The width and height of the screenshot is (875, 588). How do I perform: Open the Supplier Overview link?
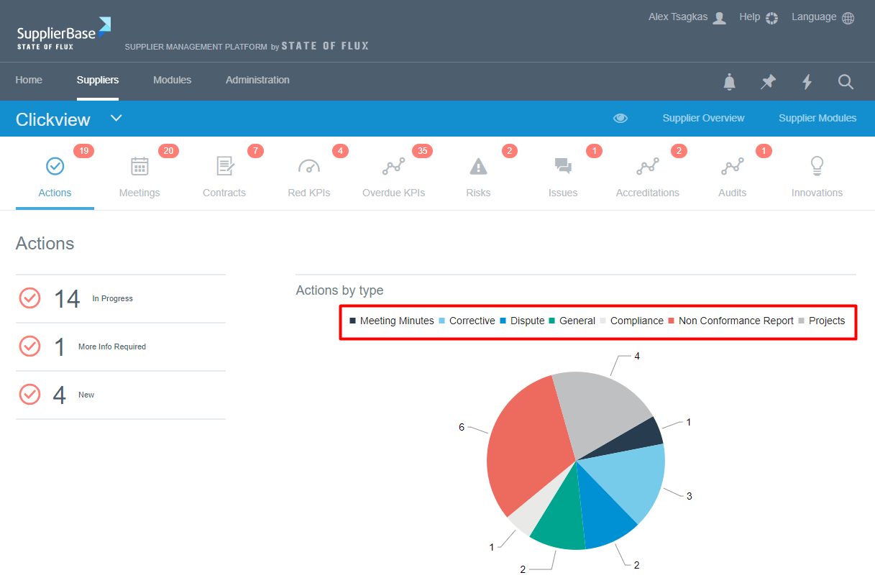point(703,119)
